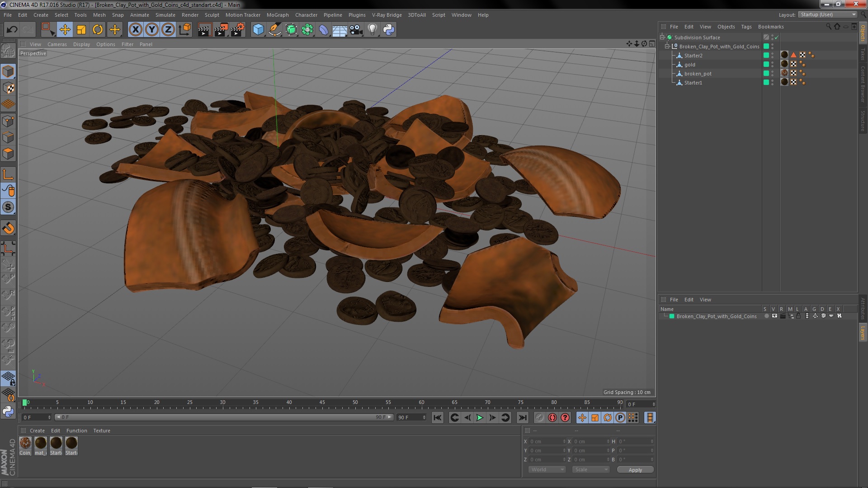Toggle Z axis lock
The width and height of the screenshot is (868, 488).
click(x=168, y=30)
